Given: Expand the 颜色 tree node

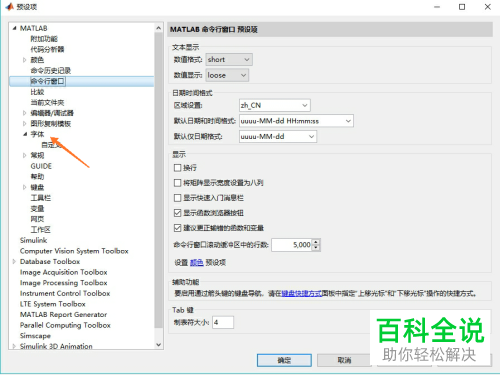Looking at the screenshot, I should tap(24, 60).
